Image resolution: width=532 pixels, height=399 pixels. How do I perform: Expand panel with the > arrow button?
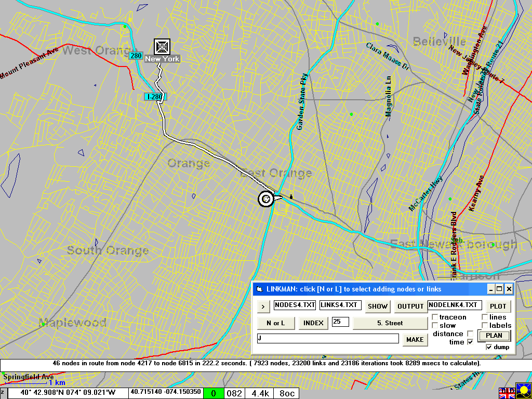(263, 306)
